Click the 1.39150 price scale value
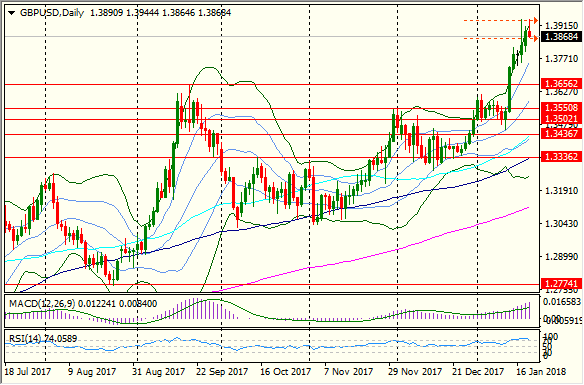 pyautogui.click(x=562, y=26)
